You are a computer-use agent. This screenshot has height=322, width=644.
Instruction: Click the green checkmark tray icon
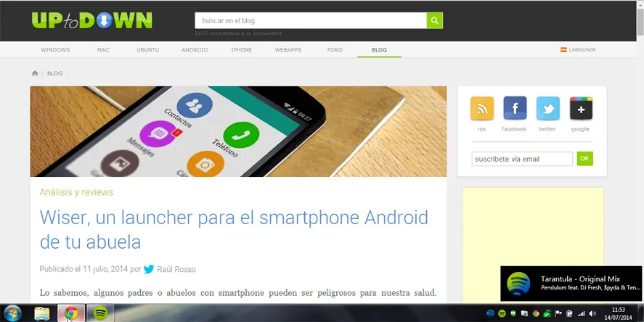pos(547,314)
